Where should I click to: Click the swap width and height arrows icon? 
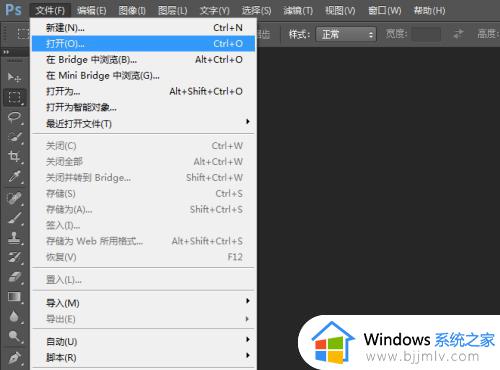(x=459, y=34)
